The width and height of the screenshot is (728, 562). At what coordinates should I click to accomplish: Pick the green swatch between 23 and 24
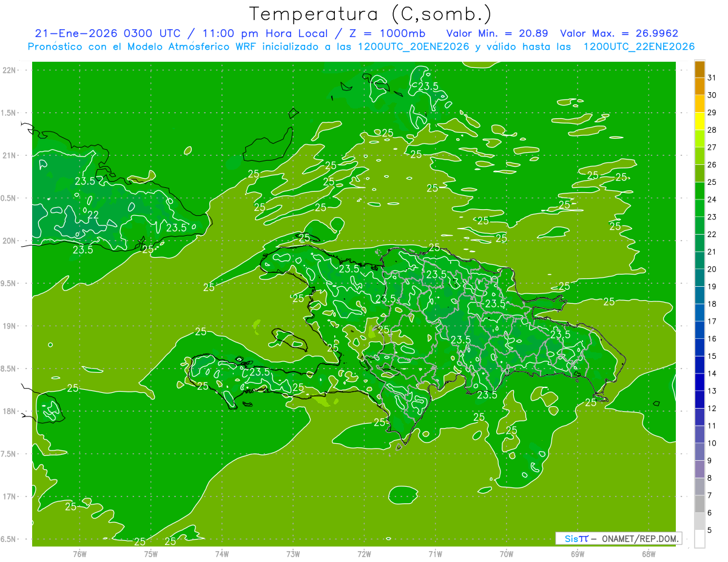click(x=699, y=209)
